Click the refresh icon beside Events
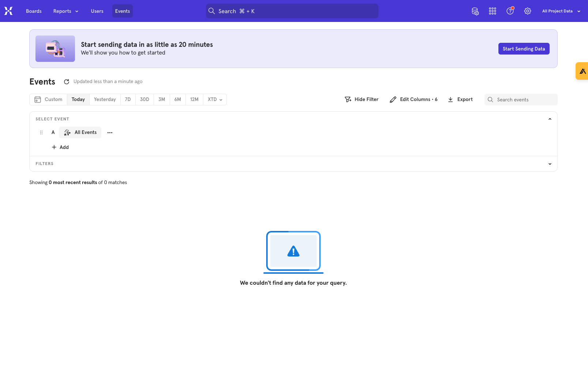Viewport: 588px width, 385px height. tap(67, 82)
